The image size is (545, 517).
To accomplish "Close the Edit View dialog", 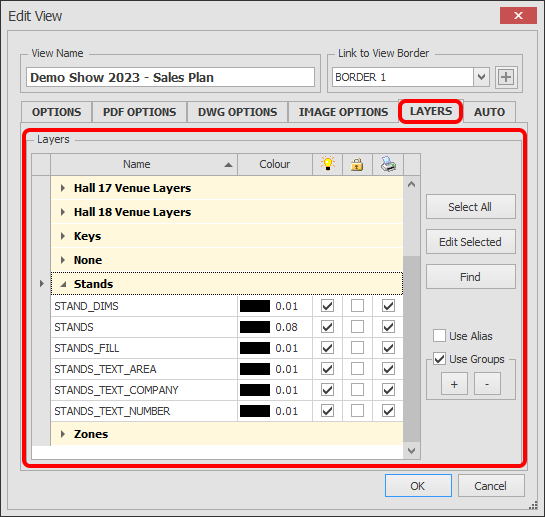I will [518, 16].
